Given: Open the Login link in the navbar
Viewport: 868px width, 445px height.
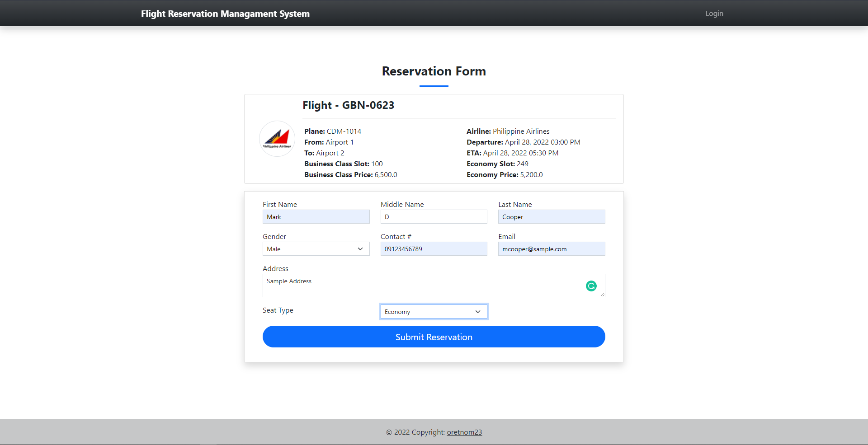Looking at the screenshot, I should click(x=714, y=14).
